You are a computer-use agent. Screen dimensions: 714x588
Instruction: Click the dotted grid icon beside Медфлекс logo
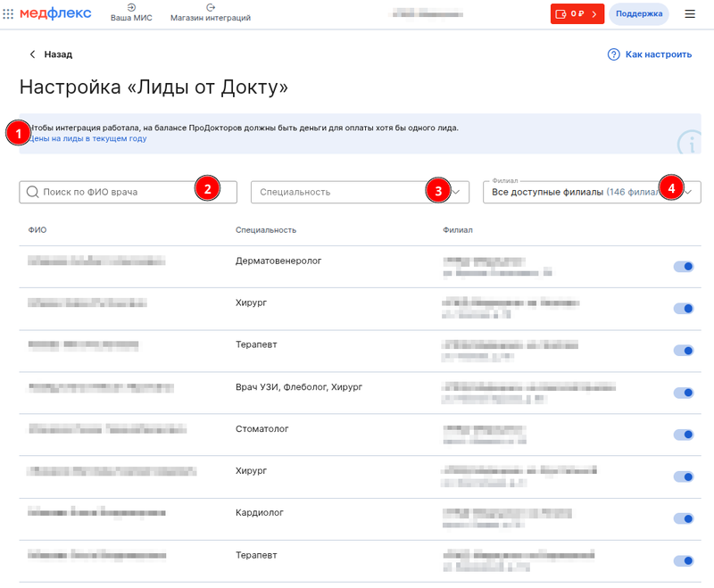[x=9, y=12]
